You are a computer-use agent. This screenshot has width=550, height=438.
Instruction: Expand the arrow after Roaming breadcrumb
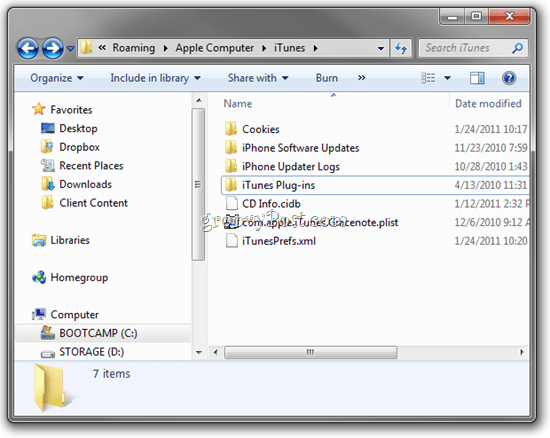pyautogui.click(x=166, y=48)
